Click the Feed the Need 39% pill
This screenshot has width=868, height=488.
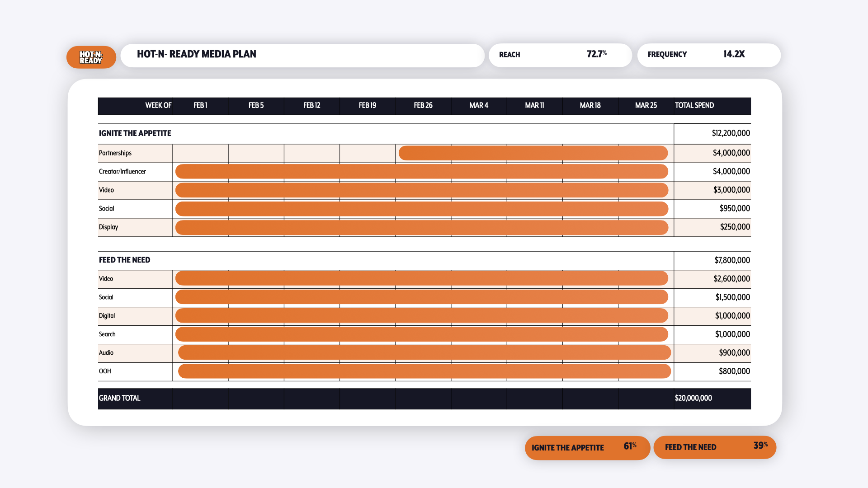click(x=715, y=447)
